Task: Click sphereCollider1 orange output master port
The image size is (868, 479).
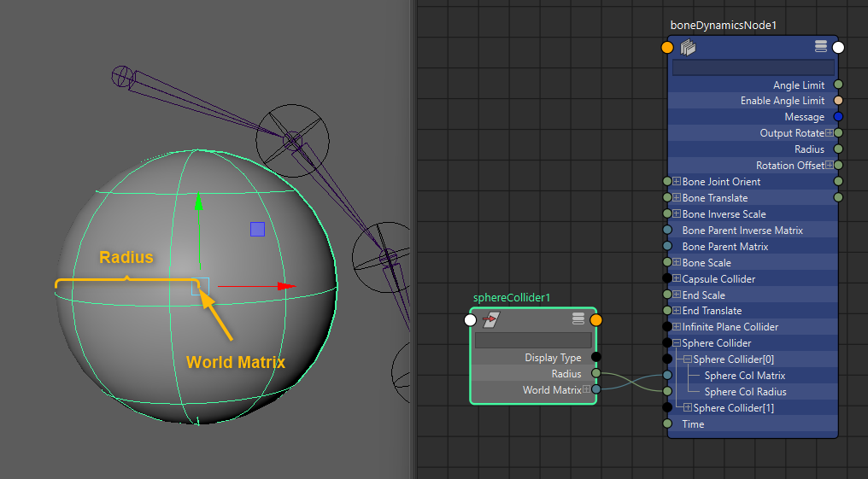Action: pyautogui.click(x=596, y=320)
